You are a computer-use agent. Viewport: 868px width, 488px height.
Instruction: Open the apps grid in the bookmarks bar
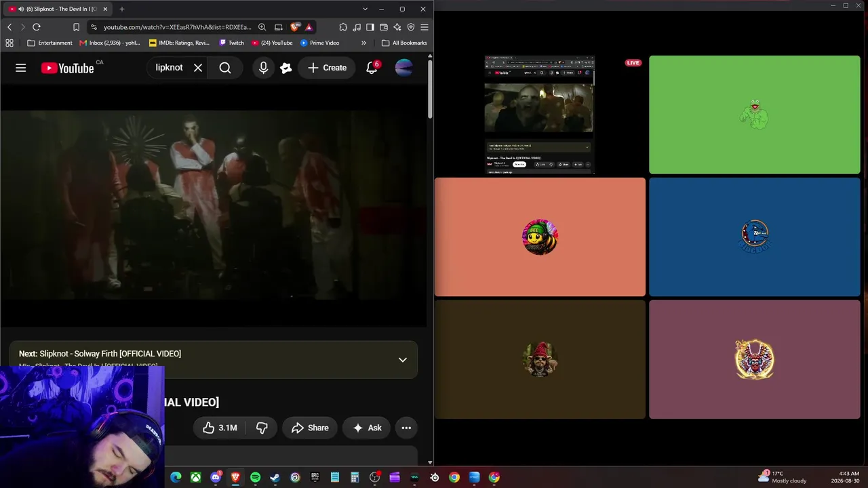(x=9, y=43)
